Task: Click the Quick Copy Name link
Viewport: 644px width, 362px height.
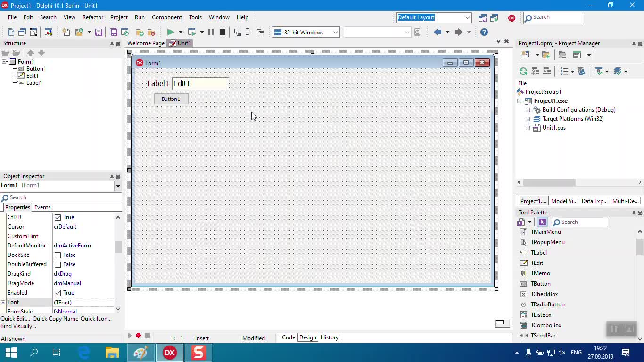Action: (x=55, y=319)
